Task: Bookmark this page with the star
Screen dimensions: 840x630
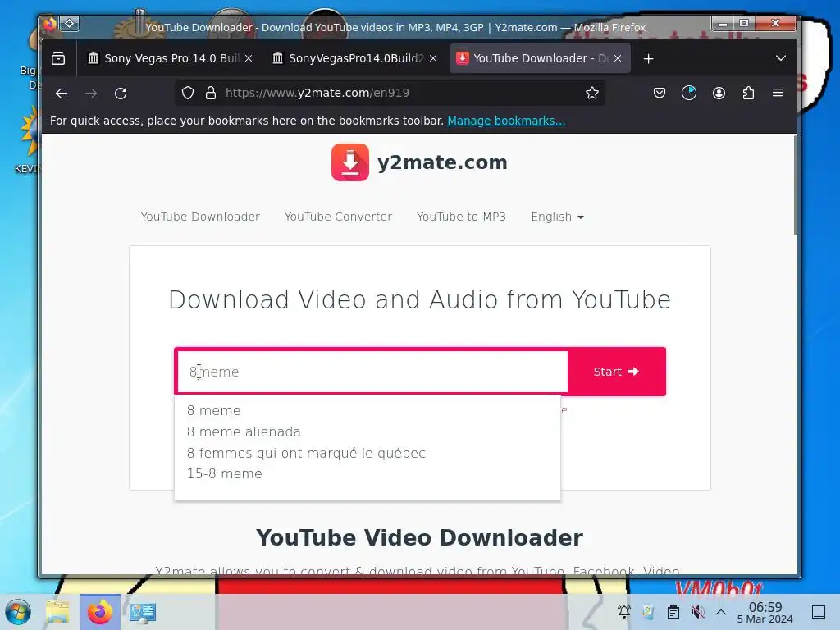Action: point(592,94)
